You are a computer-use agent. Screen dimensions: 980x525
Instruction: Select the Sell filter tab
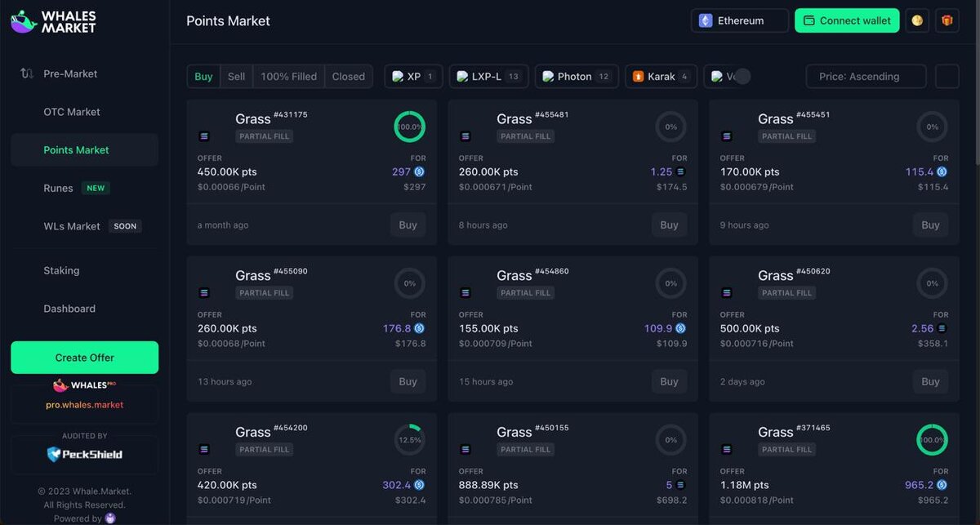(x=236, y=76)
